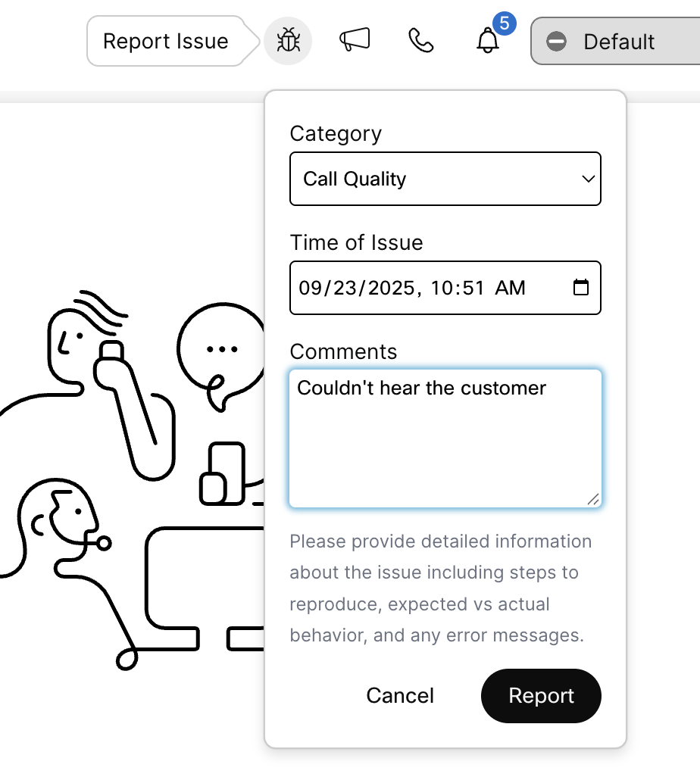Submit the form with the Report button

click(x=541, y=696)
